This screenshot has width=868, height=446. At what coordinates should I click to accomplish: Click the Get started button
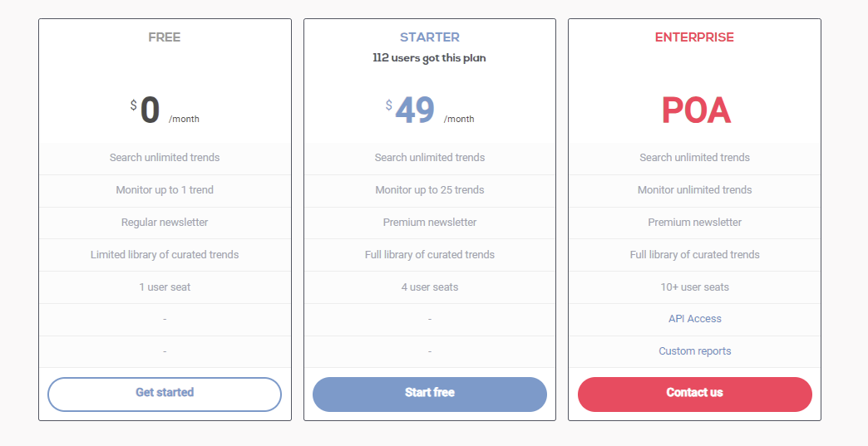(165, 394)
